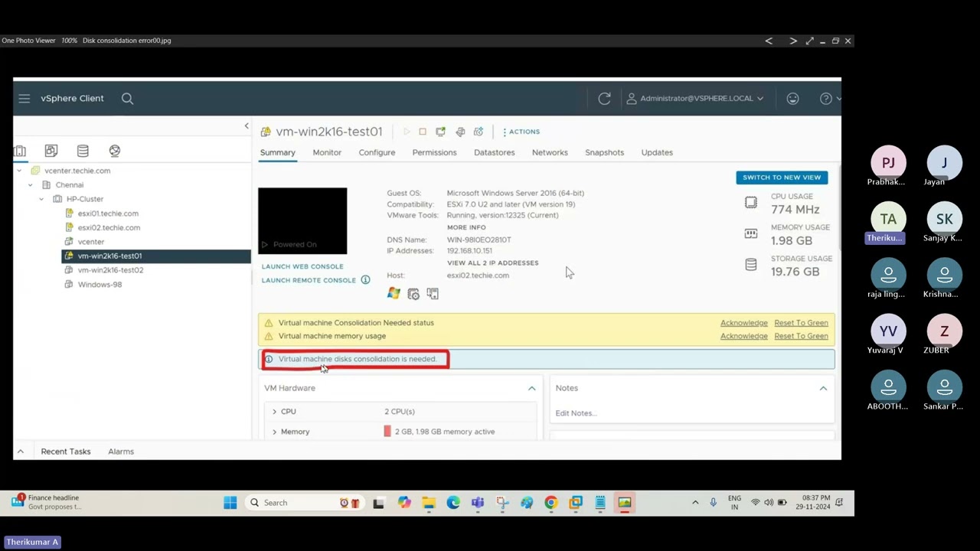Image resolution: width=980 pixels, height=551 pixels.
Task: Open Google Chrome from the taskbar
Action: click(550, 503)
